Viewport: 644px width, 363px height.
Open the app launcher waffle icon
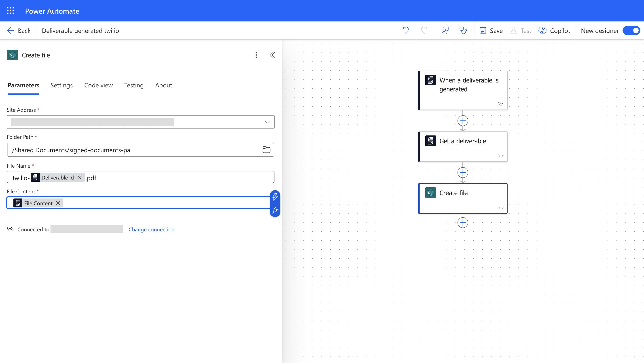pos(11,11)
